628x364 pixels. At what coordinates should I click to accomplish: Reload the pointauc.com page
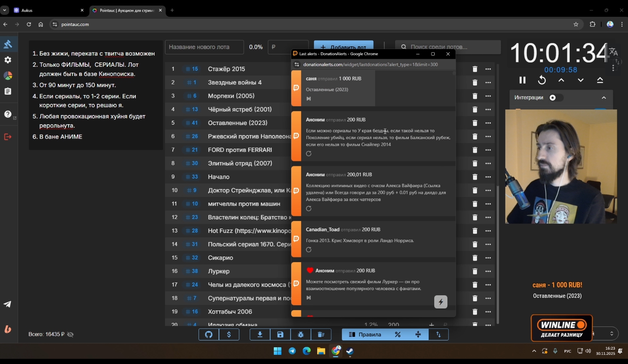click(29, 24)
